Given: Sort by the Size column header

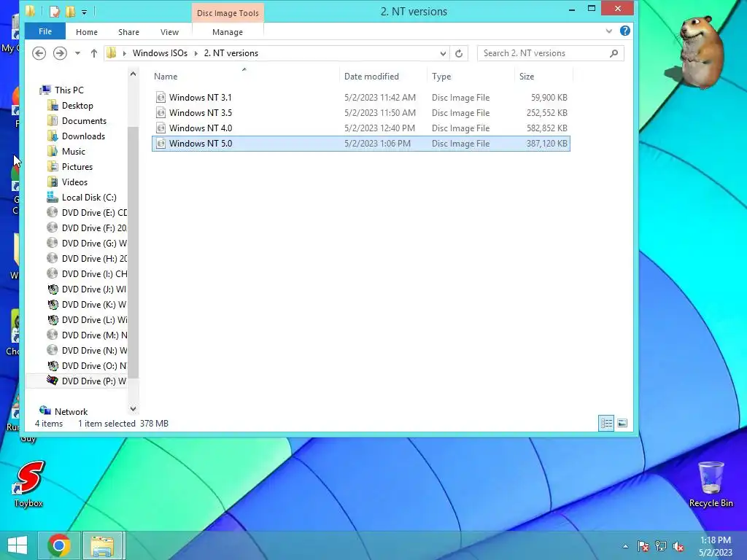Looking at the screenshot, I should click(527, 76).
